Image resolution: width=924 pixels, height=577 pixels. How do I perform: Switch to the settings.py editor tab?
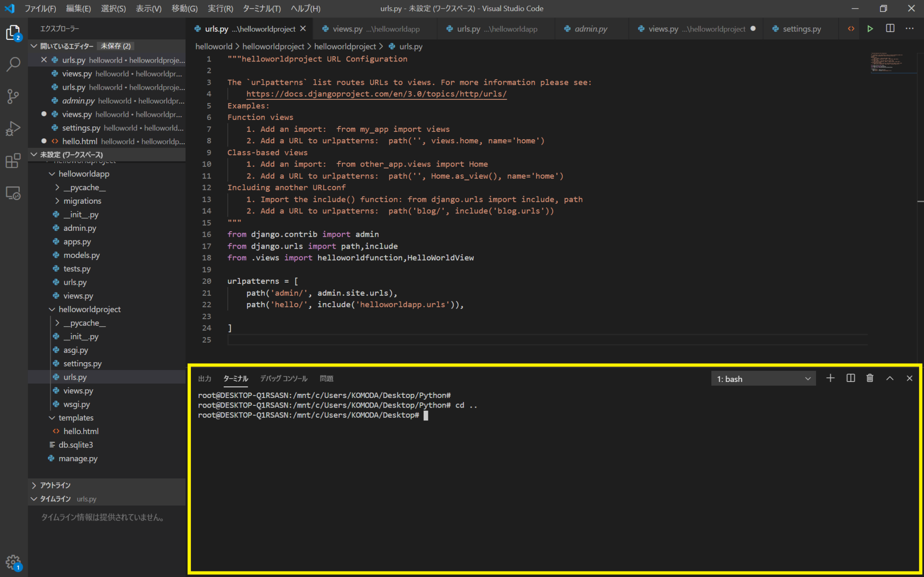tap(801, 28)
